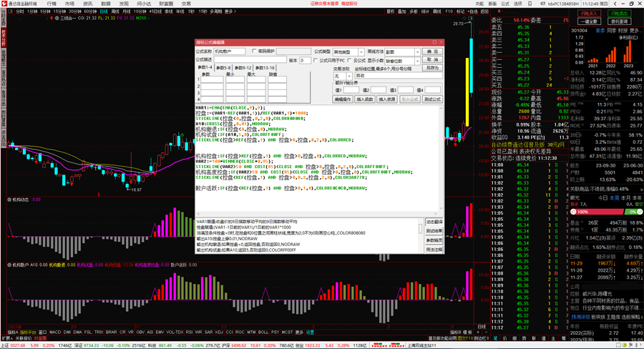Toggle the 公式只用于PC checkbox
The image size is (644, 349).
(x=316, y=61)
